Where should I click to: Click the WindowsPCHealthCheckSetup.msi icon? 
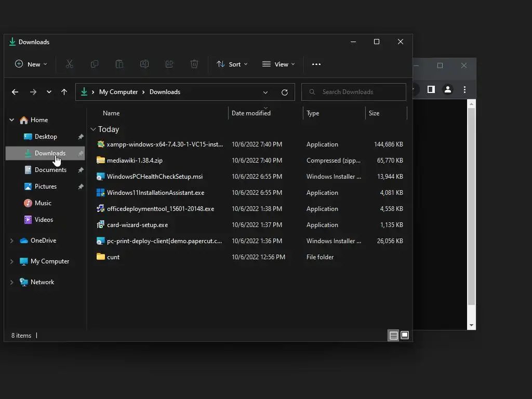(100, 177)
